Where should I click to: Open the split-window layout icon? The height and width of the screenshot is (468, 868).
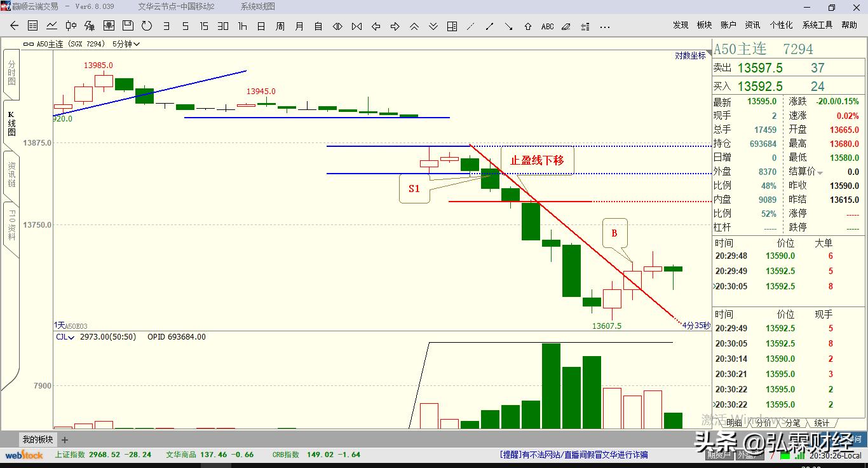[x=452, y=26]
